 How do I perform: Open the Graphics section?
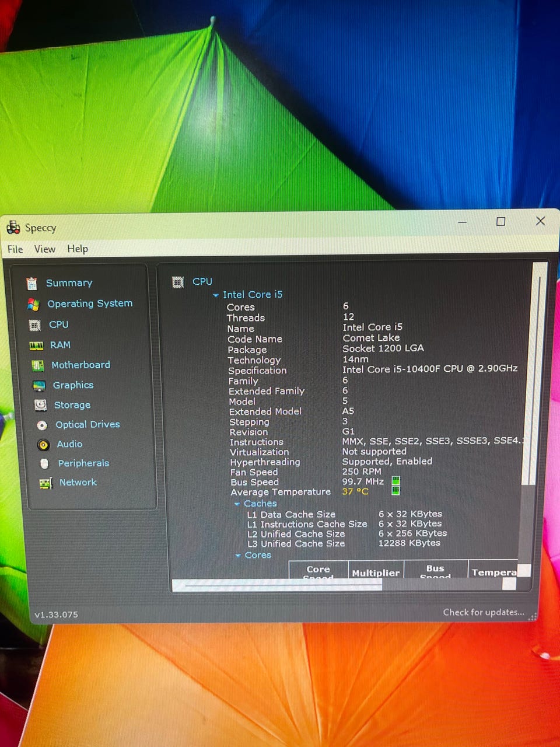point(73,385)
